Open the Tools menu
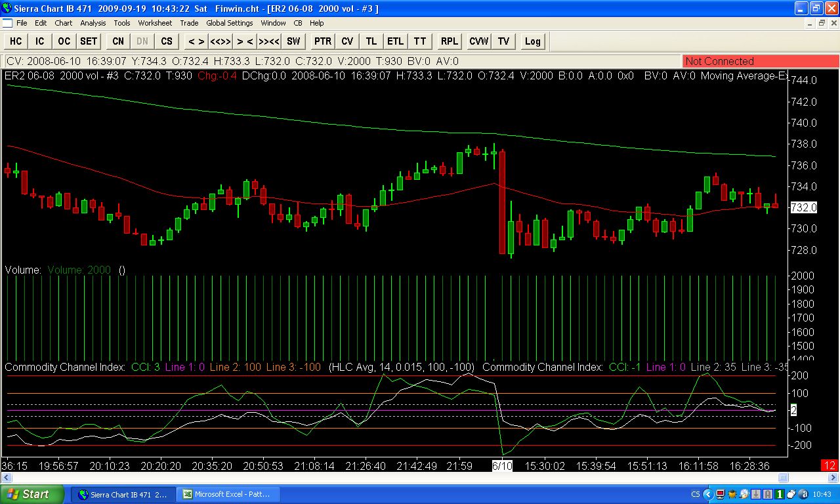 click(x=122, y=23)
